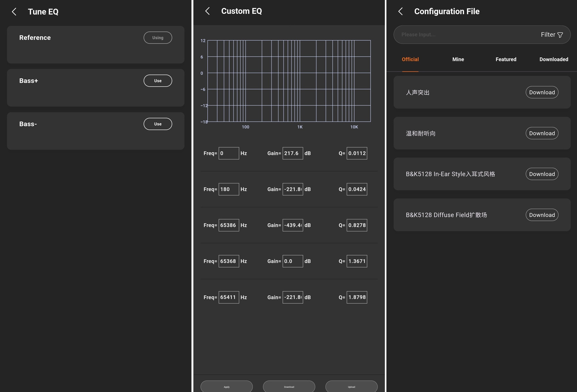This screenshot has height=392, width=577.
Task: Edit the Freq field showing 0
Action: click(x=229, y=153)
